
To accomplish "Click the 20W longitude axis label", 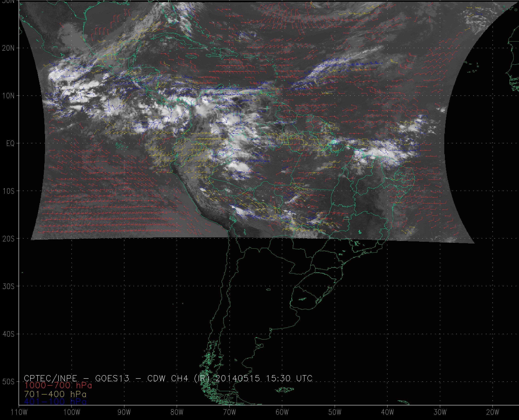I will tap(493, 412).
